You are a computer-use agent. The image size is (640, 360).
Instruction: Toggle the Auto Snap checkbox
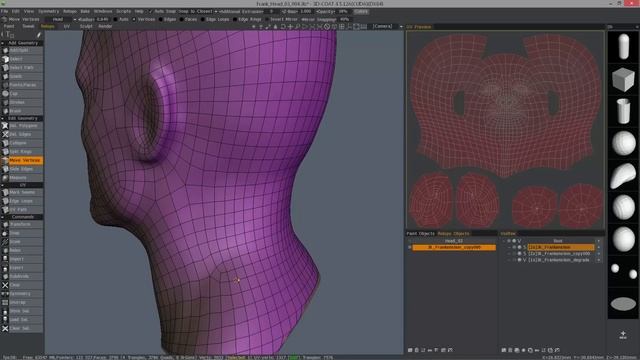click(x=150, y=11)
